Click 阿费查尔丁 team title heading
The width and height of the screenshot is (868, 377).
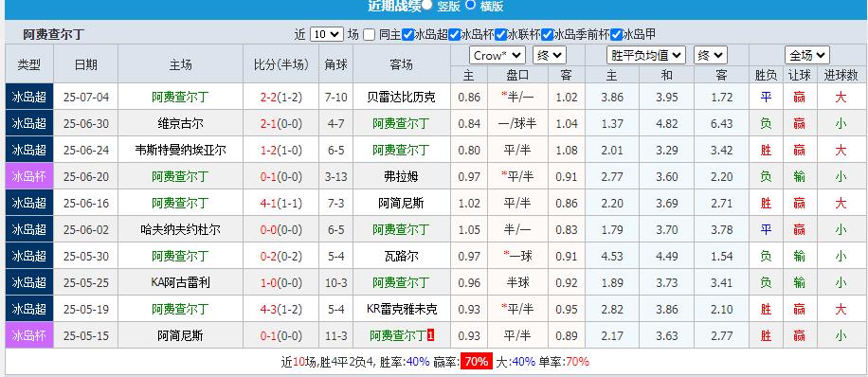point(54,34)
